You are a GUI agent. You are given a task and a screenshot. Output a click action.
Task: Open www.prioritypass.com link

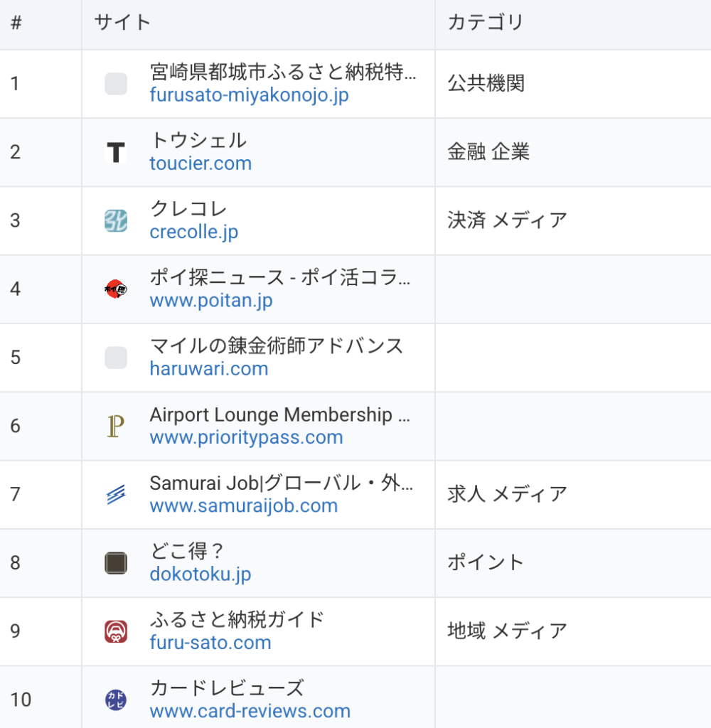pos(246,437)
